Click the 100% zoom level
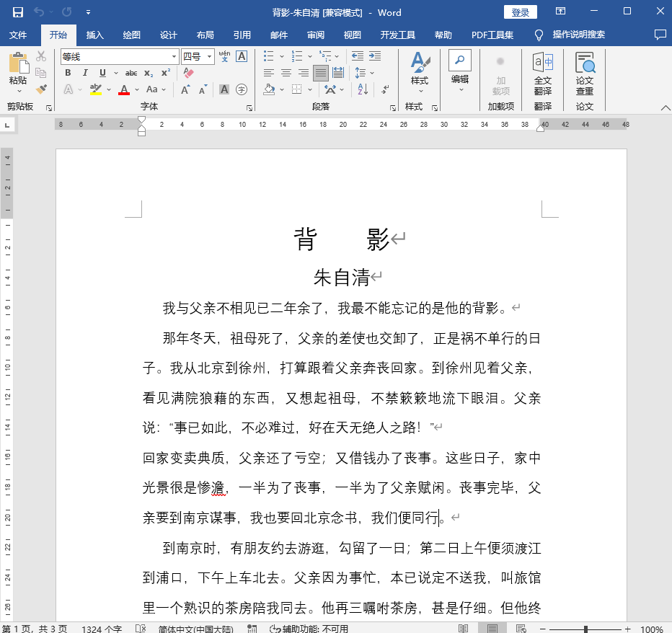This screenshot has width=672, height=633. coord(651,629)
